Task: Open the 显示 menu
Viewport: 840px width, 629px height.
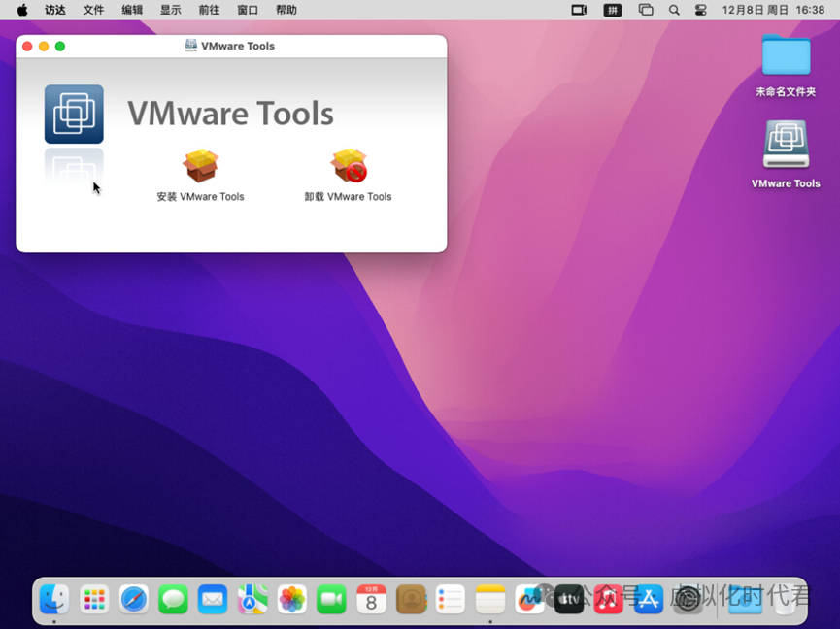Action: click(x=170, y=10)
